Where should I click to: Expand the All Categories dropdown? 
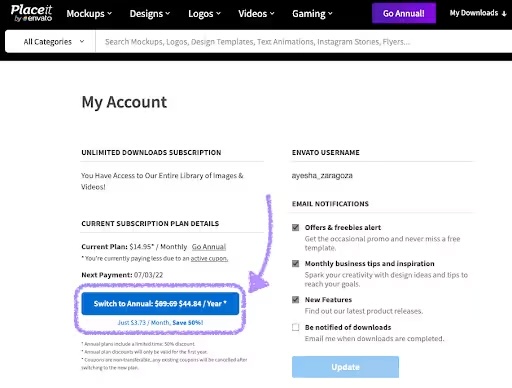(x=50, y=42)
